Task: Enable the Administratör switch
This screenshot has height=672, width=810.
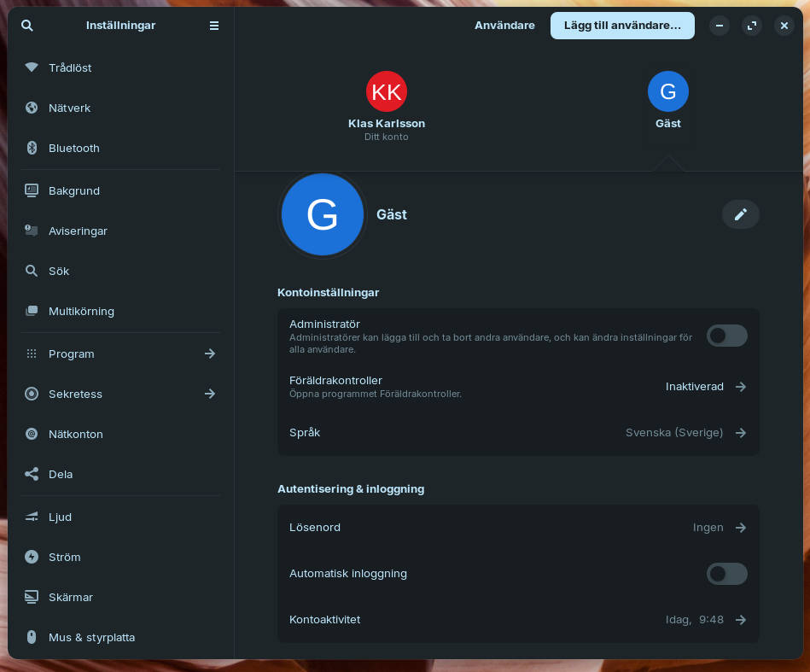Action: point(726,336)
